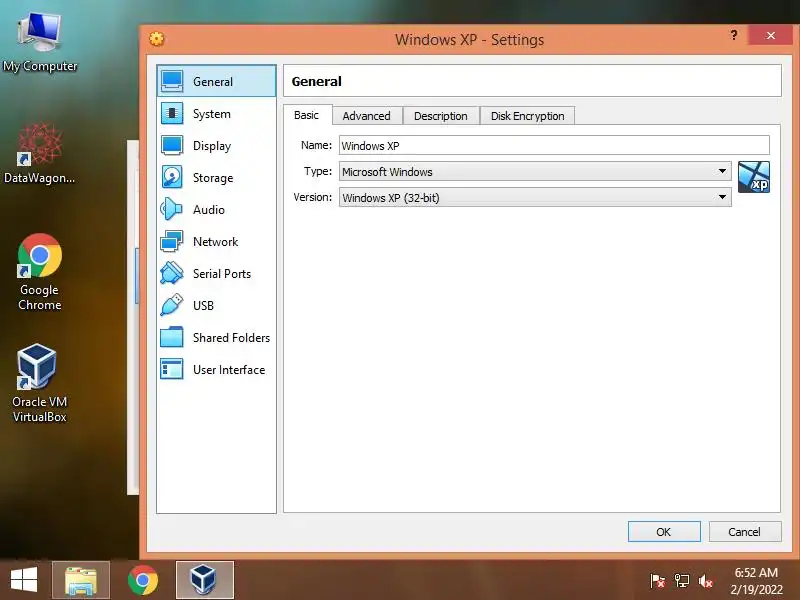Viewport: 800px width, 600px height.
Task: Select the USB label in sidebar
Action: point(203,305)
